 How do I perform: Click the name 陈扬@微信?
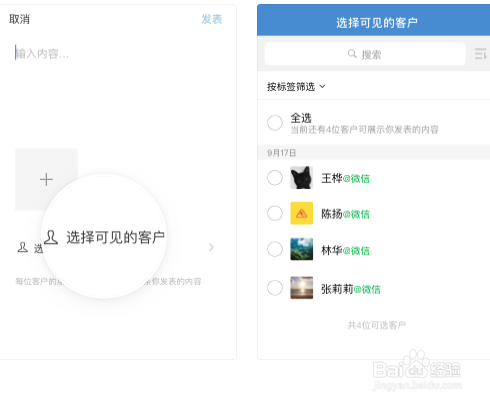pos(345,214)
